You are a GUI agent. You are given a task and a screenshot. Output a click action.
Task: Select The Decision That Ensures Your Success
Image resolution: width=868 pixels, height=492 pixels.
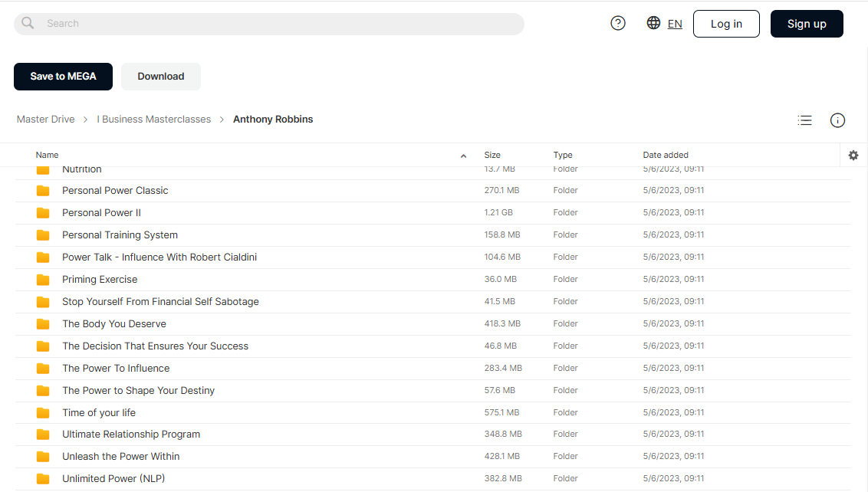[x=155, y=346]
